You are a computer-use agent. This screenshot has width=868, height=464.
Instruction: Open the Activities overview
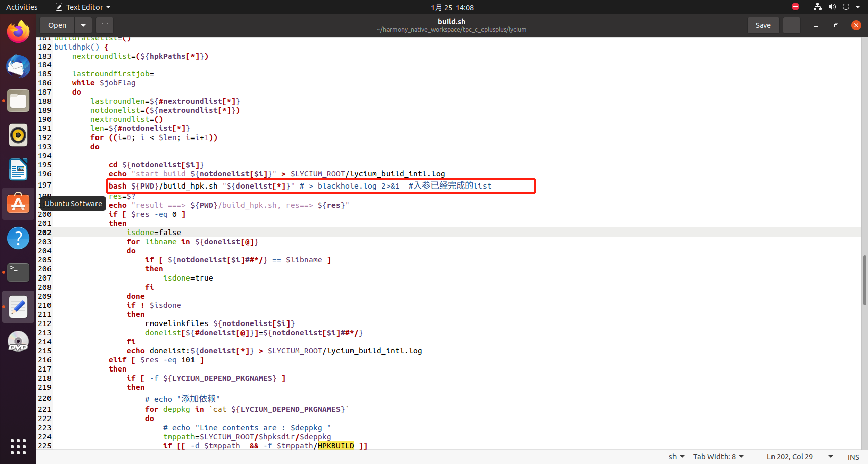click(x=22, y=7)
